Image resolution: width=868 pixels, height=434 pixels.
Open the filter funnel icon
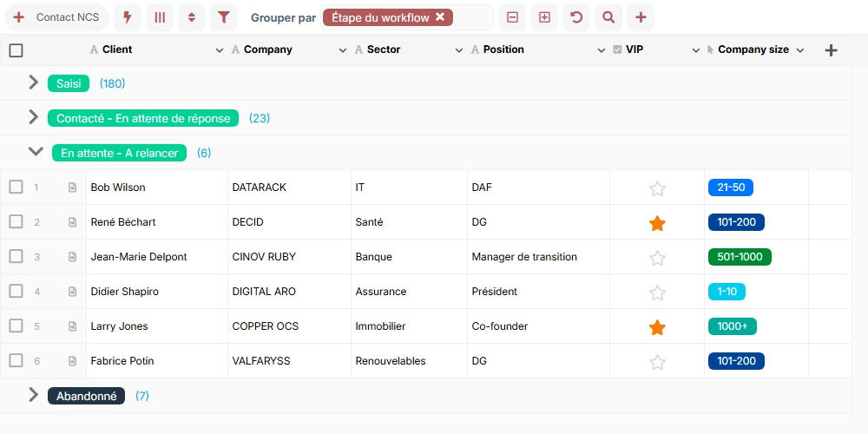[x=224, y=17]
